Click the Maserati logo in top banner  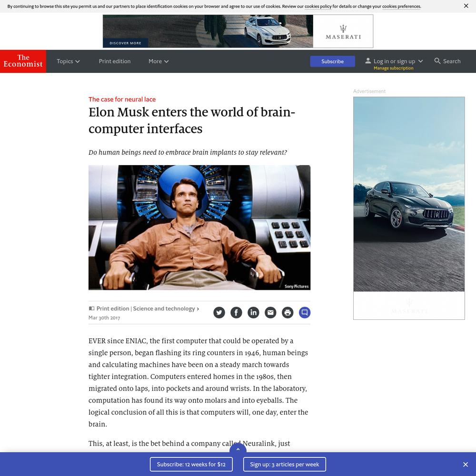point(343,31)
